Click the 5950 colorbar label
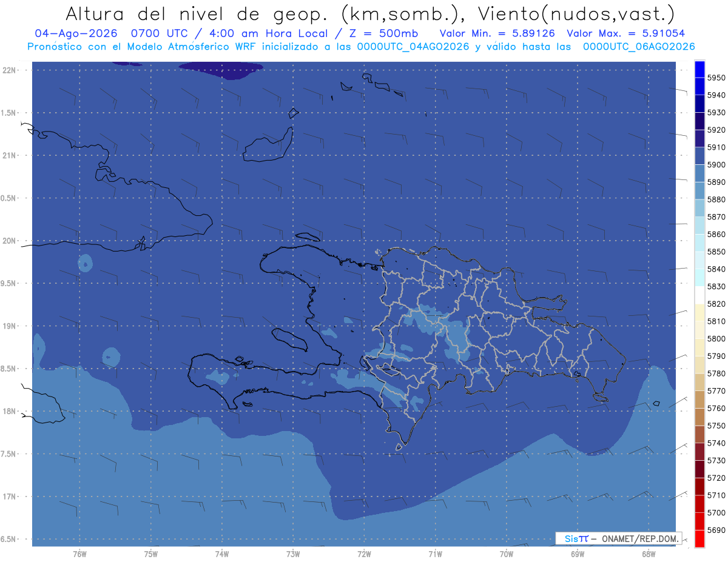The height and width of the screenshot is (562, 728). click(716, 78)
